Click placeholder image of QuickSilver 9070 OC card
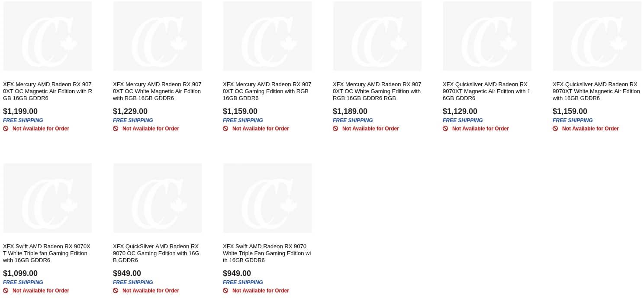The image size is (644, 305). (158, 198)
